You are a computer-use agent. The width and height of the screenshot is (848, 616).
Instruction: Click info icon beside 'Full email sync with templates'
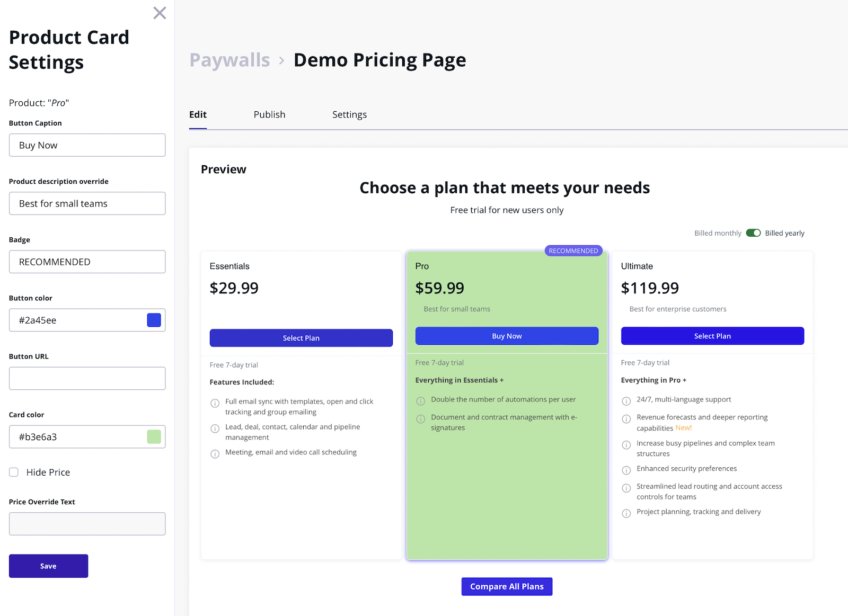[215, 403]
